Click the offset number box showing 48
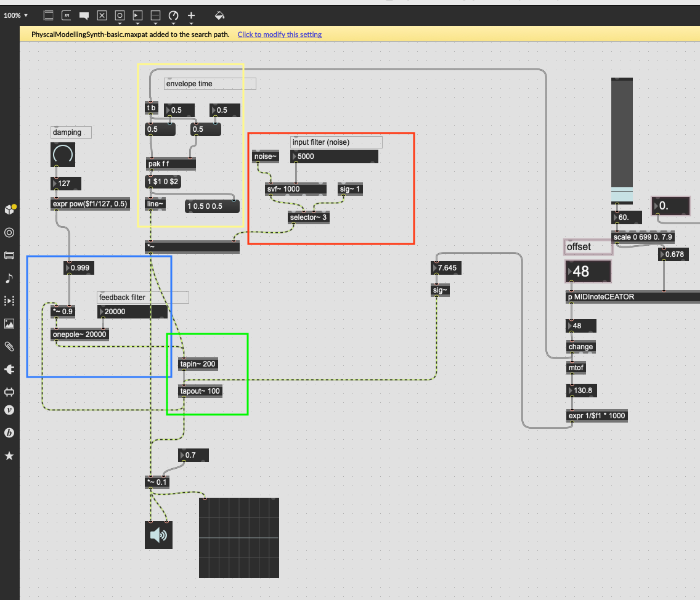The width and height of the screenshot is (700, 600). (588, 272)
